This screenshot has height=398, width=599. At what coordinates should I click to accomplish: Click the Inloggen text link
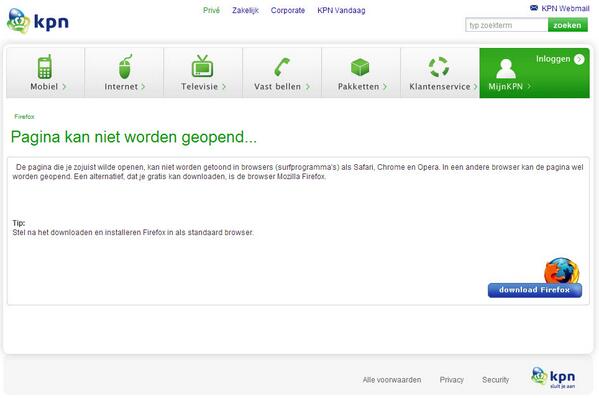553,59
